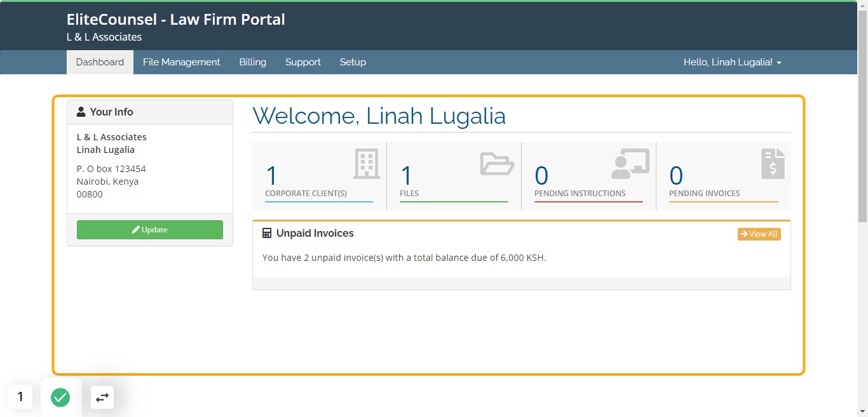Click the Your Info panel heading
The width and height of the screenshot is (868, 417).
(x=111, y=112)
